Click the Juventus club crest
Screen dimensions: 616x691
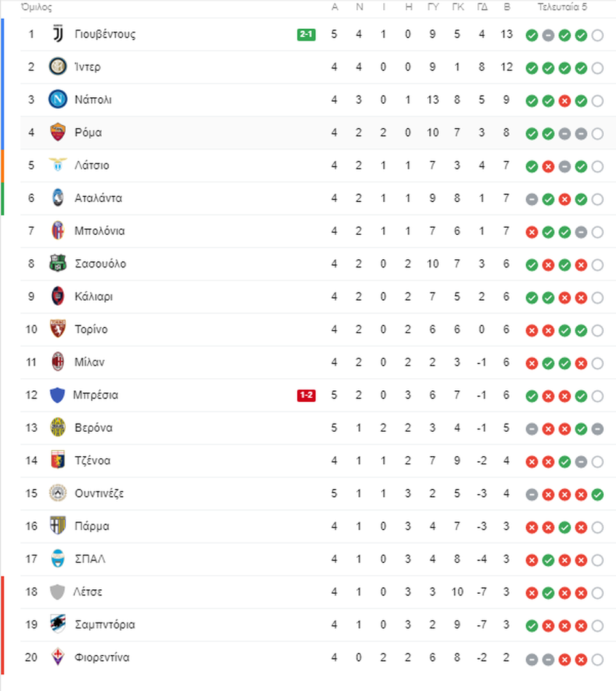click(58, 34)
